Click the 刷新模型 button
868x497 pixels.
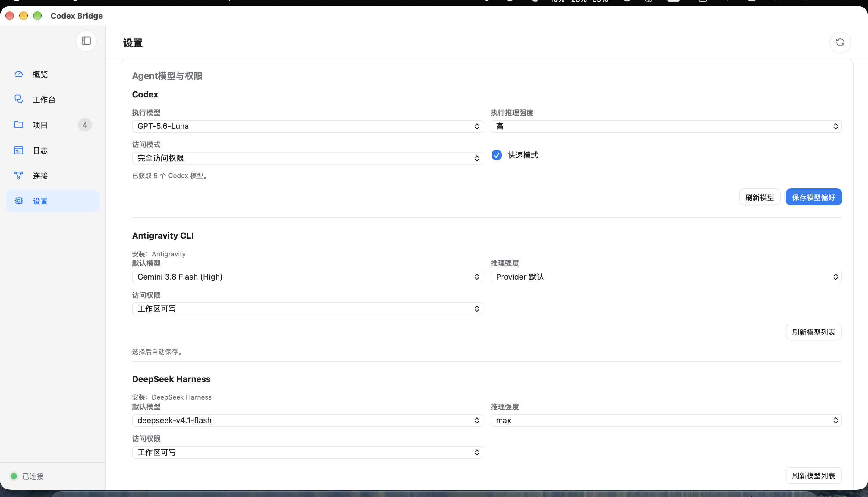coord(759,197)
